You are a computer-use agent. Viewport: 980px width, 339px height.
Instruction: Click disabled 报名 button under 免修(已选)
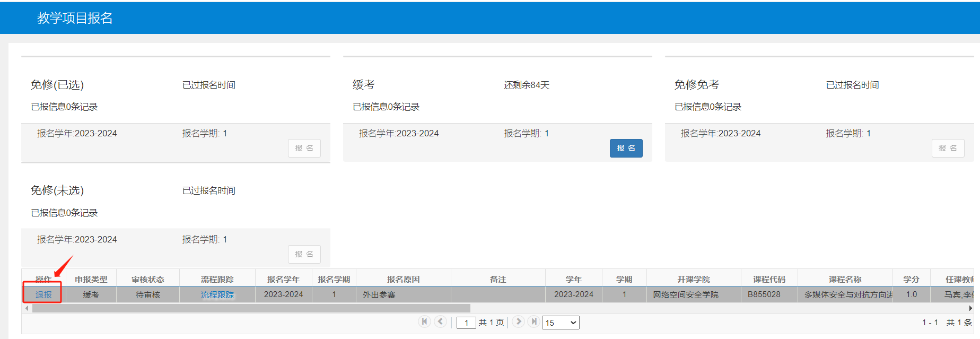coord(304,148)
